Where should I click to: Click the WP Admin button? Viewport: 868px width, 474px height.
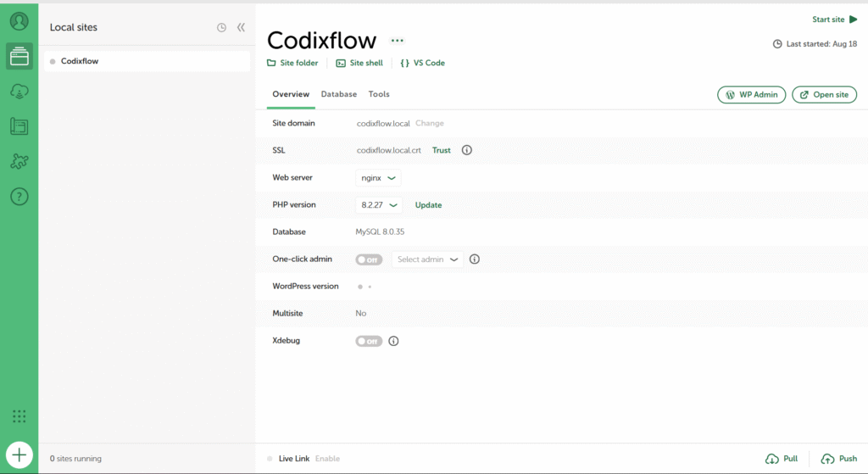coord(751,95)
